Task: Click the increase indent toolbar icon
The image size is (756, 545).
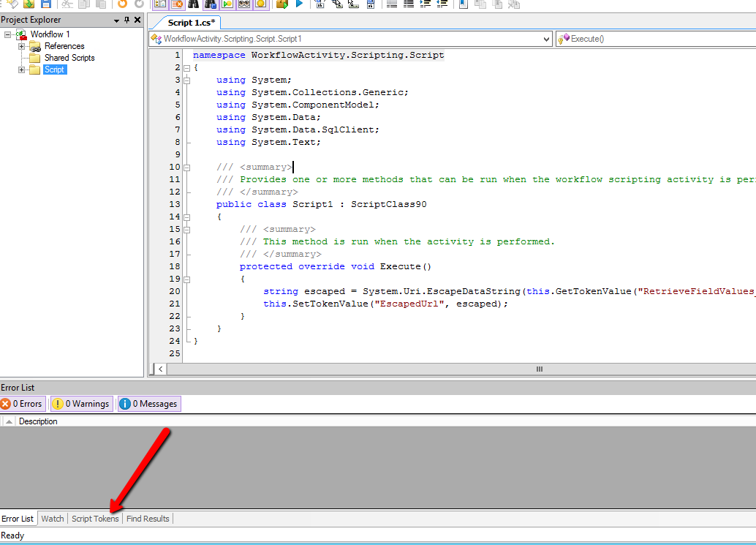Action: (x=426, y=4)
